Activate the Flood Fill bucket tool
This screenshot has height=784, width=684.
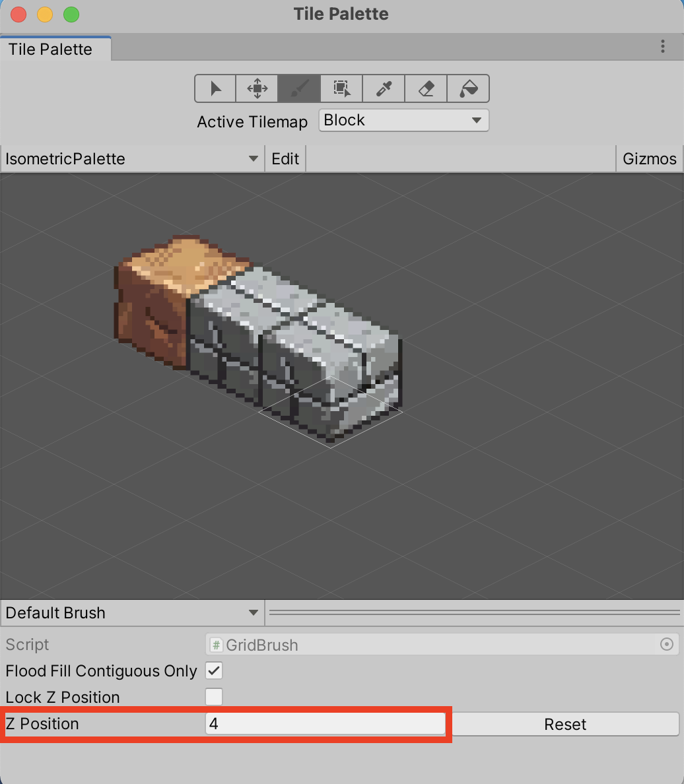tap(468, 88)
